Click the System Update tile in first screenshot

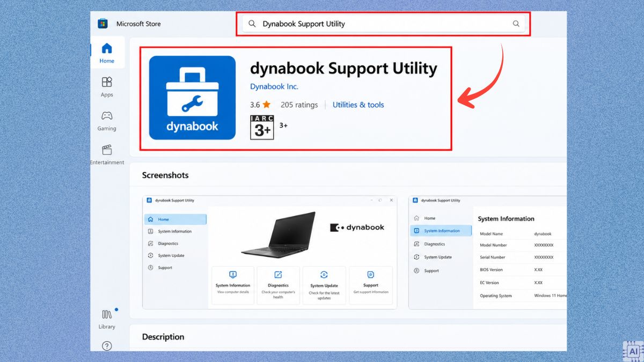[x=324, y=285]
